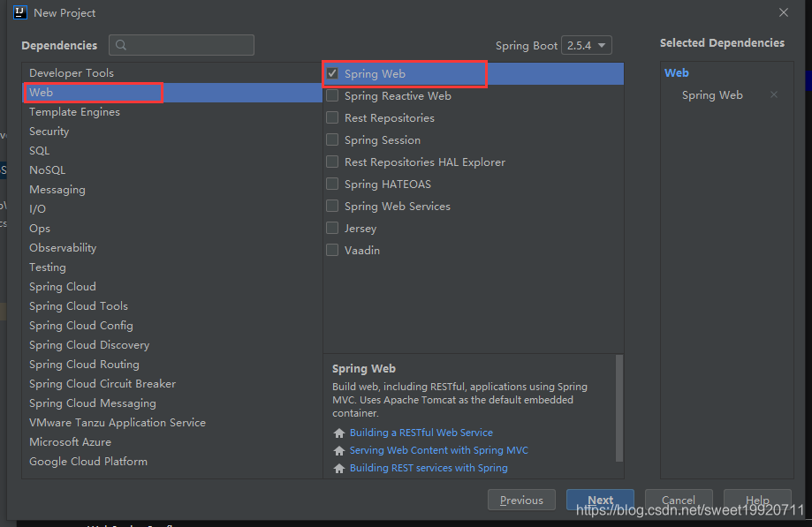This screenshot has height=527, width=812.
Task: Select Spring Cloud Messaging category
Action: [x=172, y=403]
